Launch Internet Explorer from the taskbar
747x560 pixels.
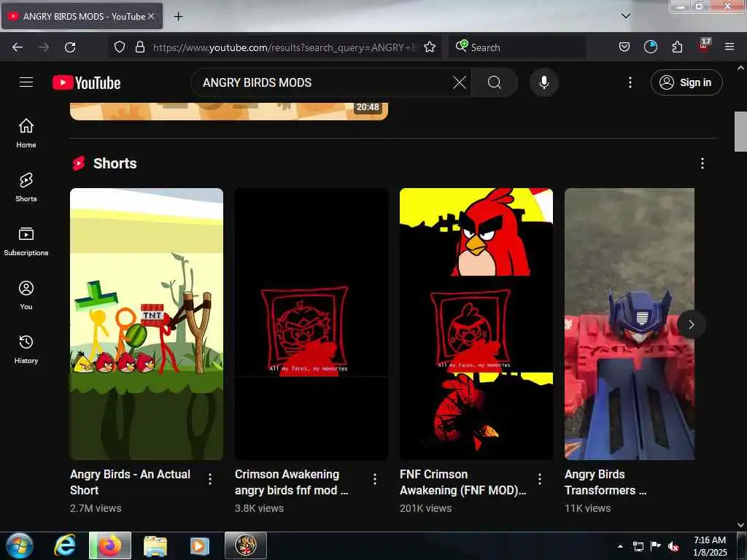pos(65,545)
